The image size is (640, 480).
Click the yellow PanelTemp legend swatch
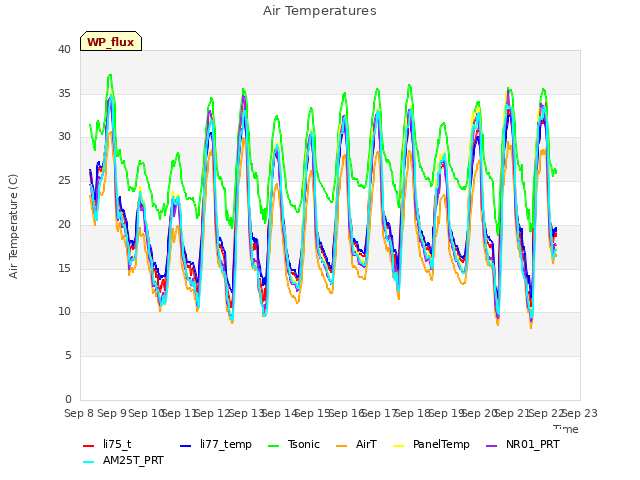coord(399,446)
